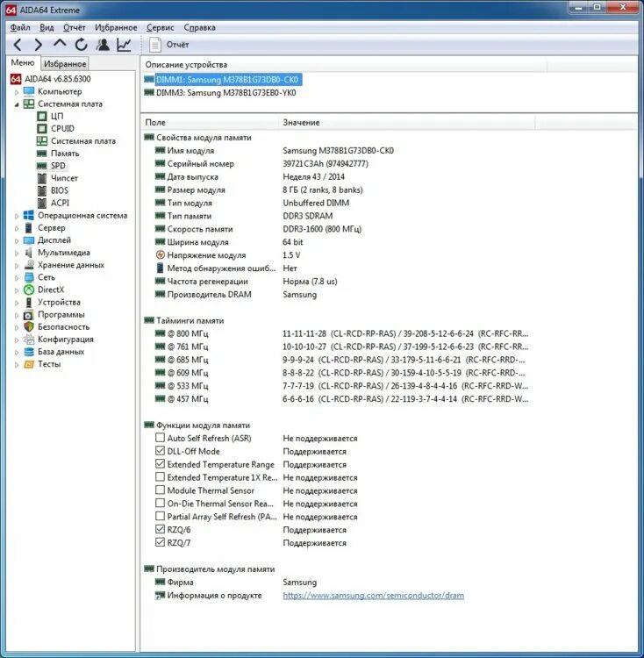Image resolution: width=644 pixels, height=658 pixels.
Task: Click the Windows logo icon beside Операционная система
Action: 29,215
